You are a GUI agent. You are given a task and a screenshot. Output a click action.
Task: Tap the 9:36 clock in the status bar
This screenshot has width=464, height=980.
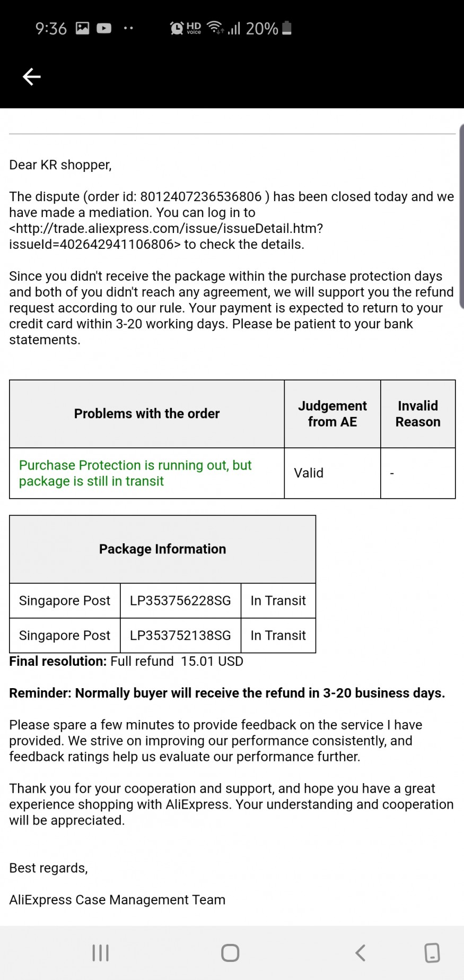51,28
